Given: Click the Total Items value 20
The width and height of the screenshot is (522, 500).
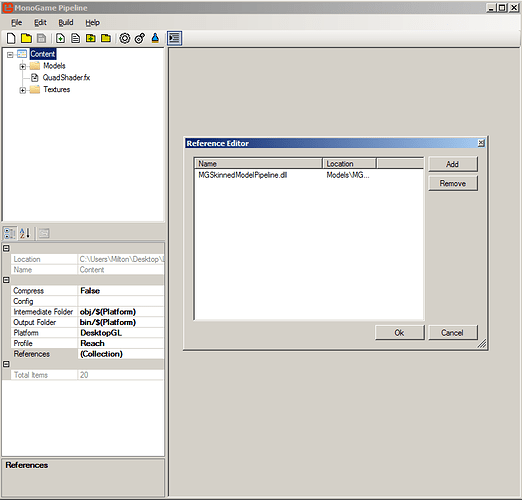Looking at the screenshot, I should click(121, 375).
